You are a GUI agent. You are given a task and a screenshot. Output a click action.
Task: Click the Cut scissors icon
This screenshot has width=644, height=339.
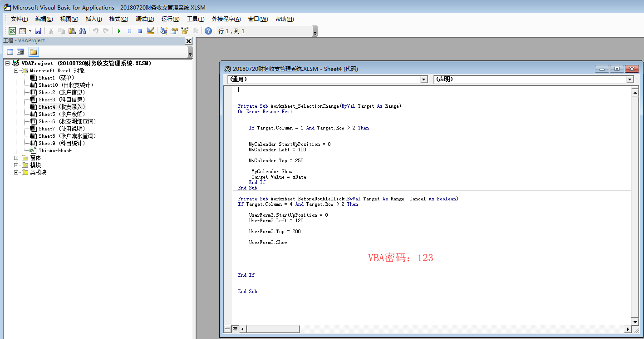click(51, 31)
